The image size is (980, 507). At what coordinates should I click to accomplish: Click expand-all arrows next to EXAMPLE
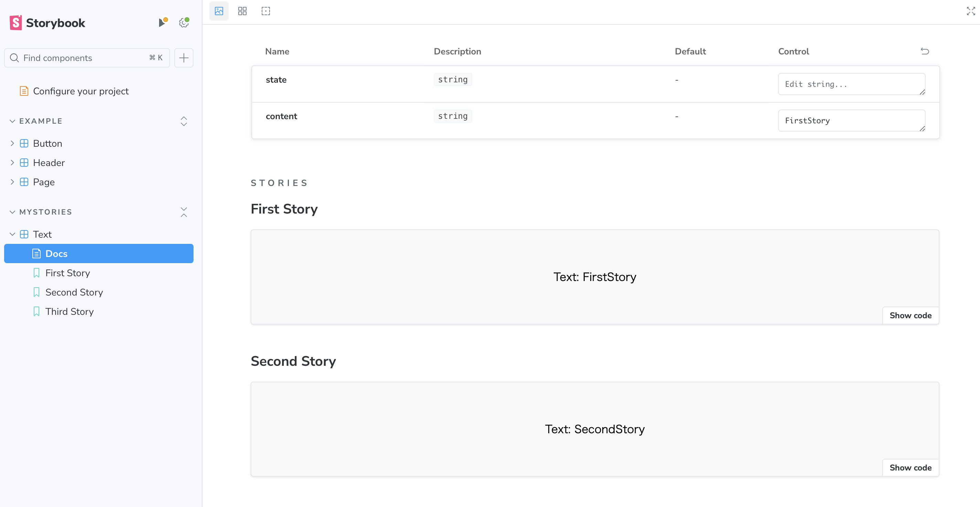click(x=184, y=121)
